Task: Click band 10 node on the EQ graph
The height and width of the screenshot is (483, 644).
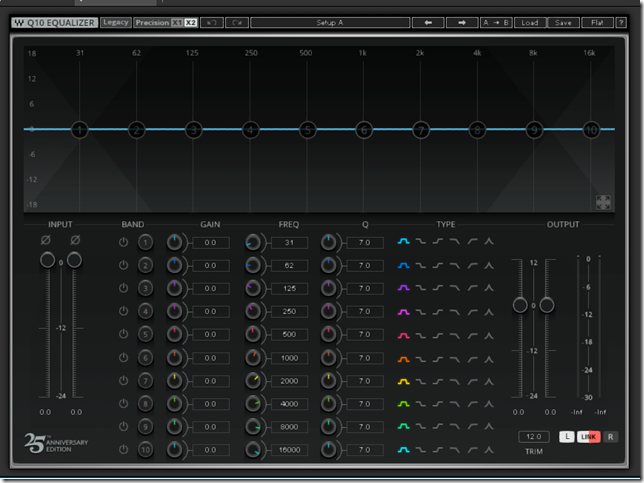Action: pos(591,130)
